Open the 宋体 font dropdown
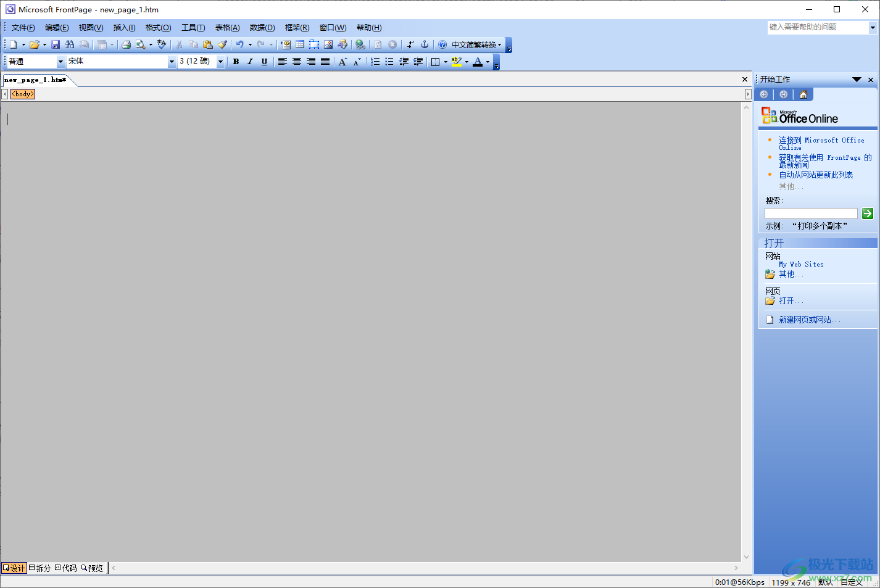 point(172,62)
